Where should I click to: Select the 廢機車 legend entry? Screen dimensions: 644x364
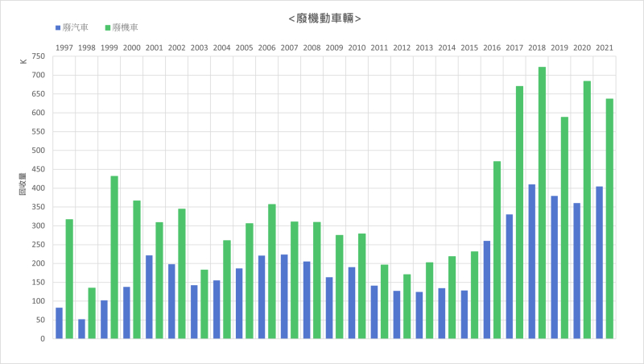(122, 27)
